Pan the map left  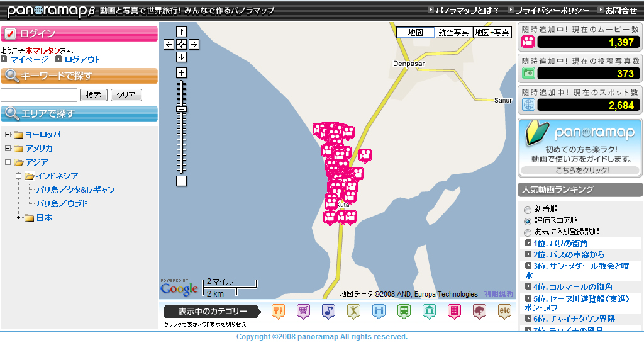(169, 45)
